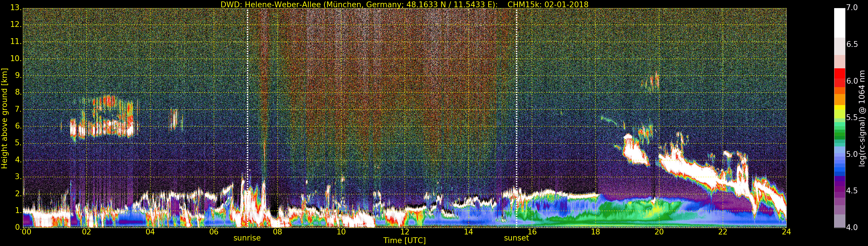Pick the green band of the colorbar
This screenshot has width=868, height=246.
(840, 134)
